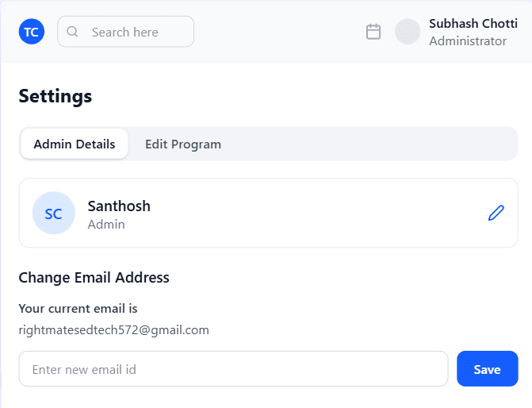Viewport: 532px width, 408px height.
Task: Click the Change Email Address heading
Action: 94,277
